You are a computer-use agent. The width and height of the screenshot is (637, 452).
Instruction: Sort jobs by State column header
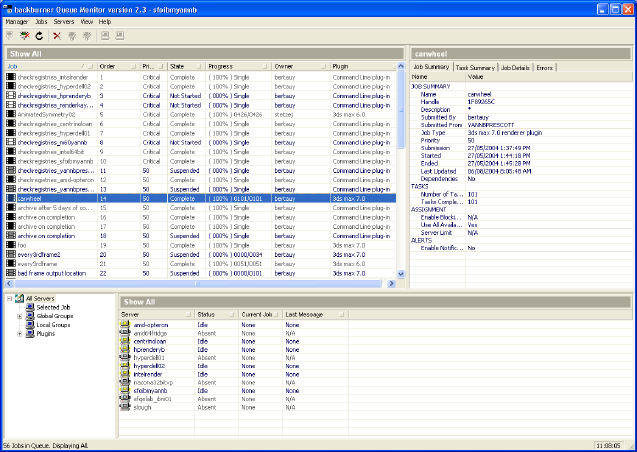(178, 66)
